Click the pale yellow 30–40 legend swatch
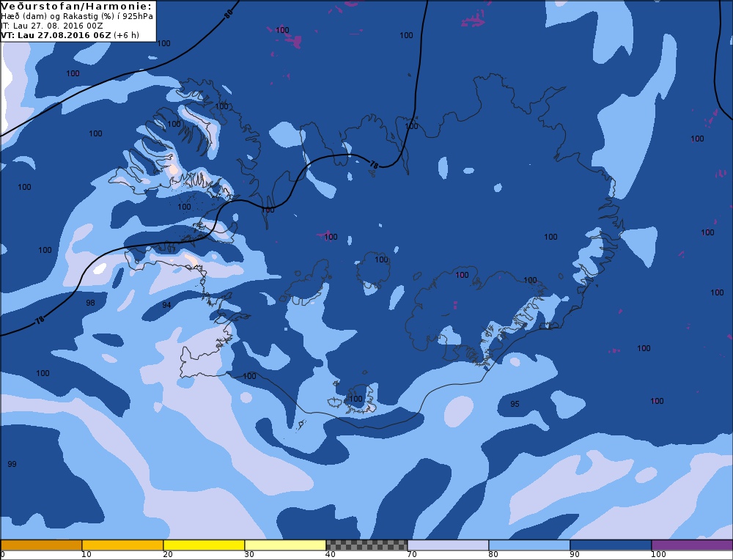Image resolution: width=733 pixels, height=560 pixels. 285,545
